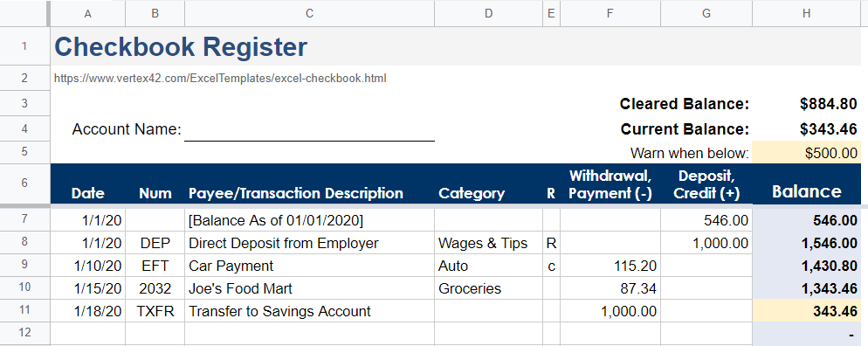Select the Warn when below $500.00 cell
The height and width of the screenshot is (346, 868).
pyautogui.click(x=807, y=153)
